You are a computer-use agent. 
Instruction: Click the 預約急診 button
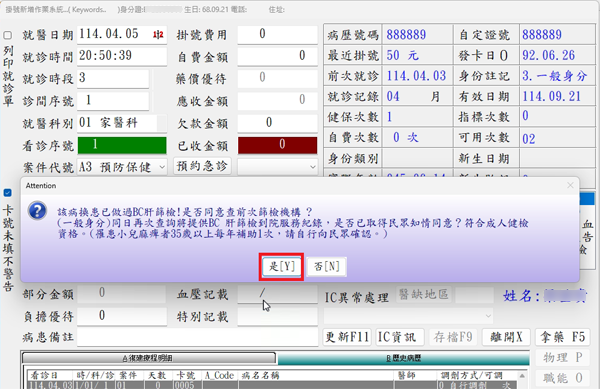tap(202, 166)
